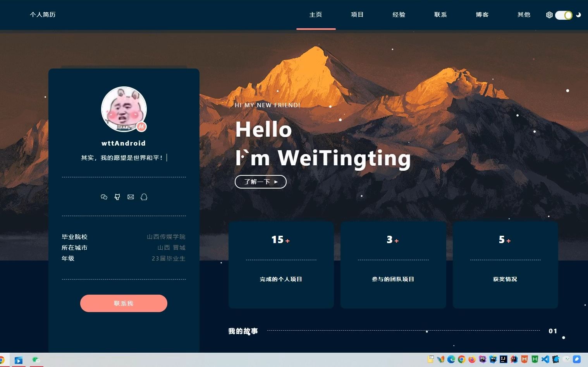Open the 项目 nav tab
Viewport: 588px width, 367px height.
tap(357, 15)
